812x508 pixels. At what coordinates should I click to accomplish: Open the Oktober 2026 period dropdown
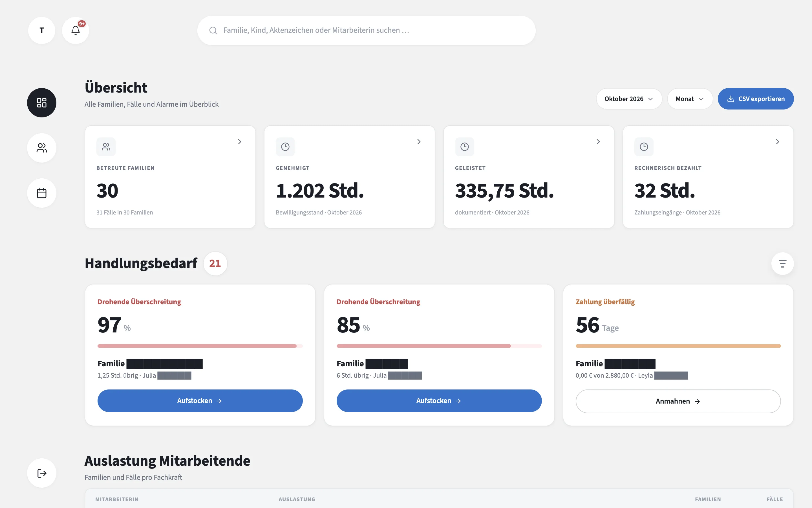(x=629, y=99)
